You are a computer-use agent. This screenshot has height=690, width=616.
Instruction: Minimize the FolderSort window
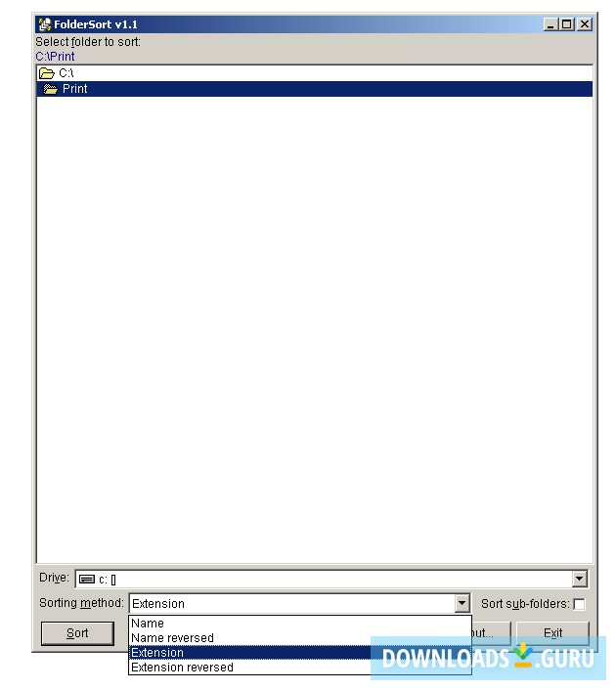(x=550, y=24)
